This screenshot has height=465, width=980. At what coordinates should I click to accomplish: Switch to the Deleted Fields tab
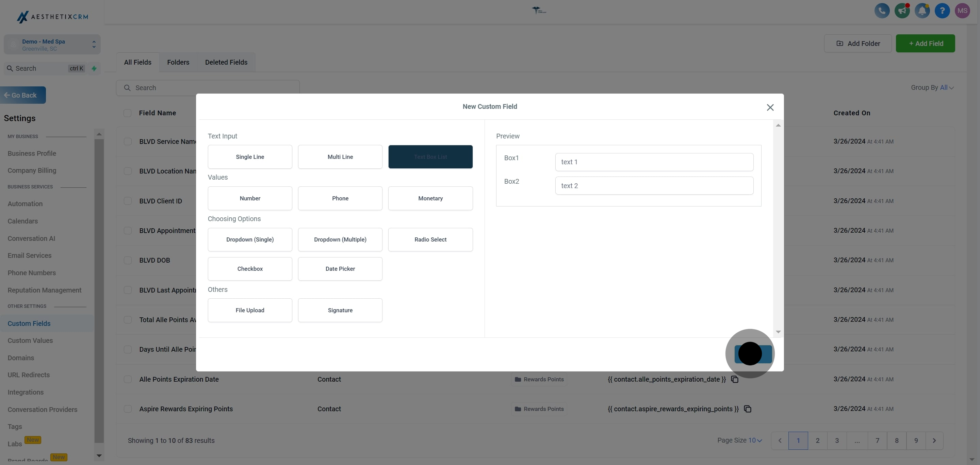point(226,62)
